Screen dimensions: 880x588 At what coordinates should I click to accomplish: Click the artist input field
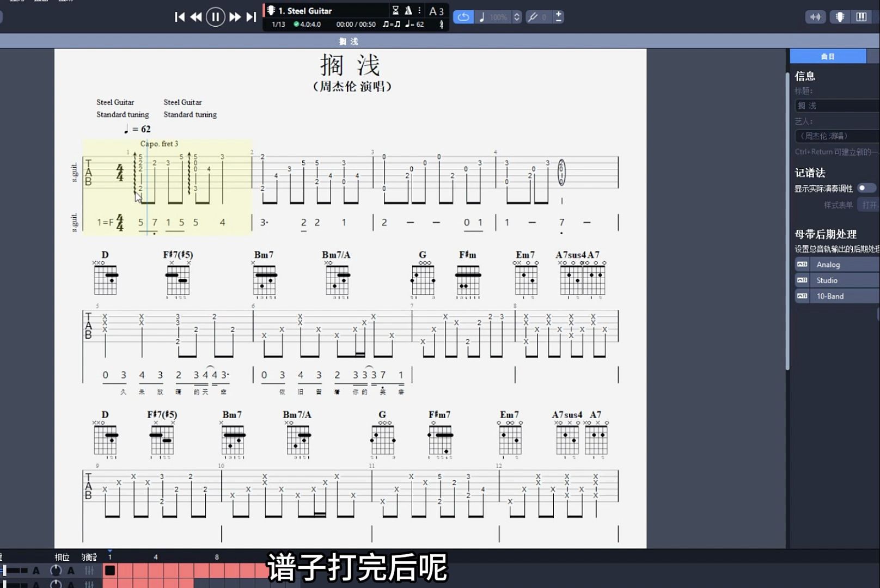point(837,136)
